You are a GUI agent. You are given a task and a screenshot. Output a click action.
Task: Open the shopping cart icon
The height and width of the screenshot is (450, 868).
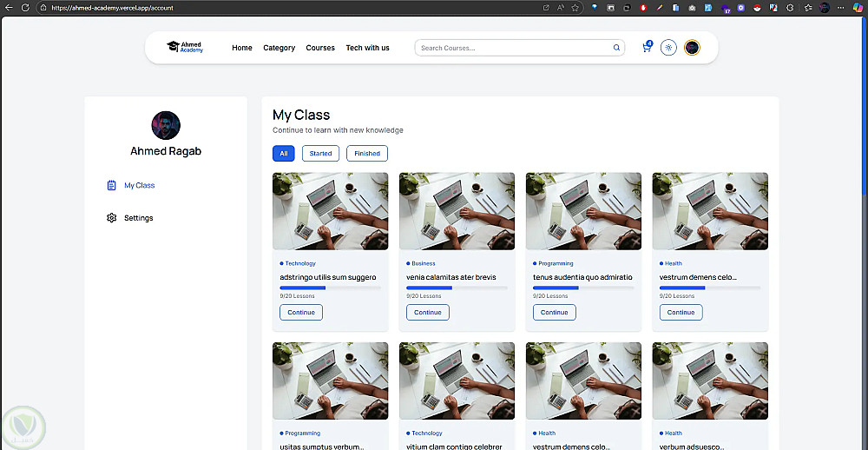(x=646, y=49)
